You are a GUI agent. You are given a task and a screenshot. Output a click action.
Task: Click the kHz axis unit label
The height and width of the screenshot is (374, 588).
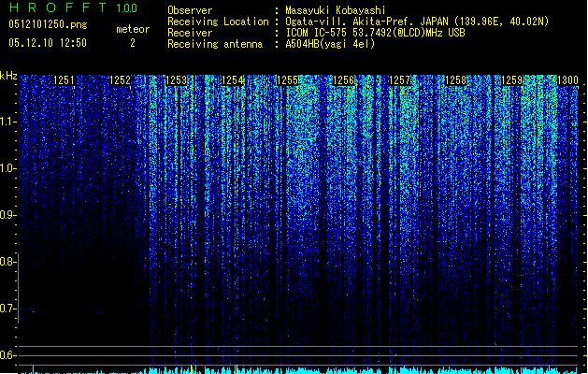pos(8,76)
